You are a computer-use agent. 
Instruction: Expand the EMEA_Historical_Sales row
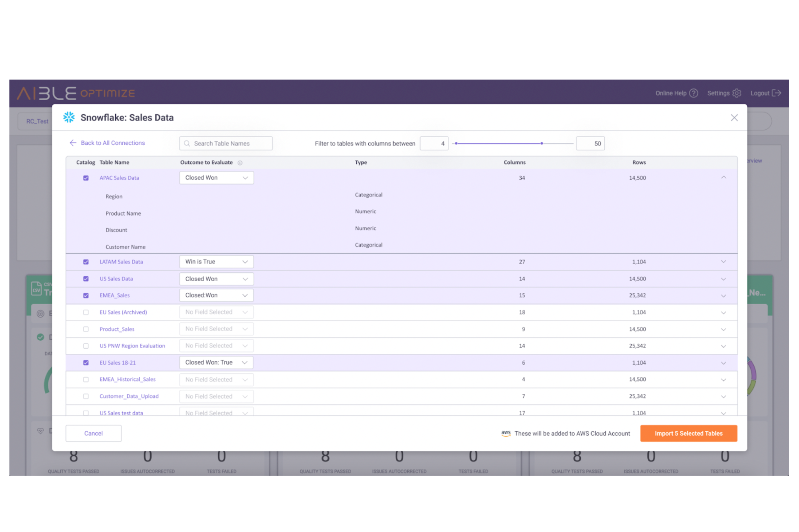coord(723,380)
